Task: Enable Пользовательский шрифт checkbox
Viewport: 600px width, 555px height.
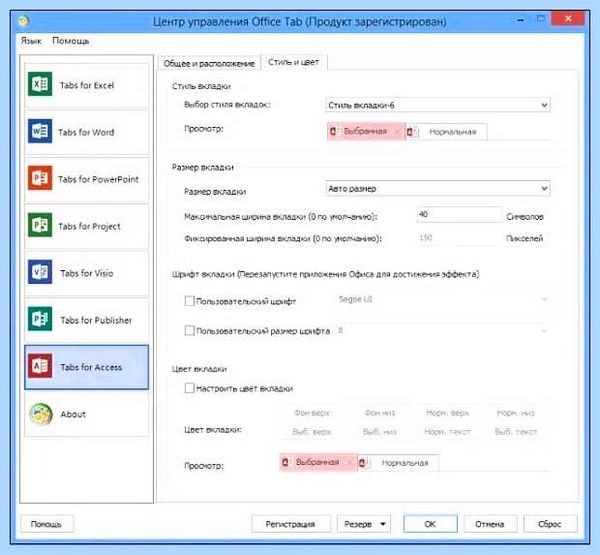Action: 189,301
